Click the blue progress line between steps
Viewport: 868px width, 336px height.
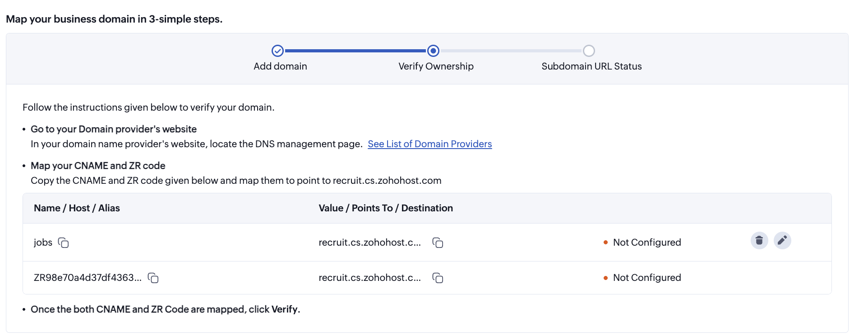coord(355,51)
